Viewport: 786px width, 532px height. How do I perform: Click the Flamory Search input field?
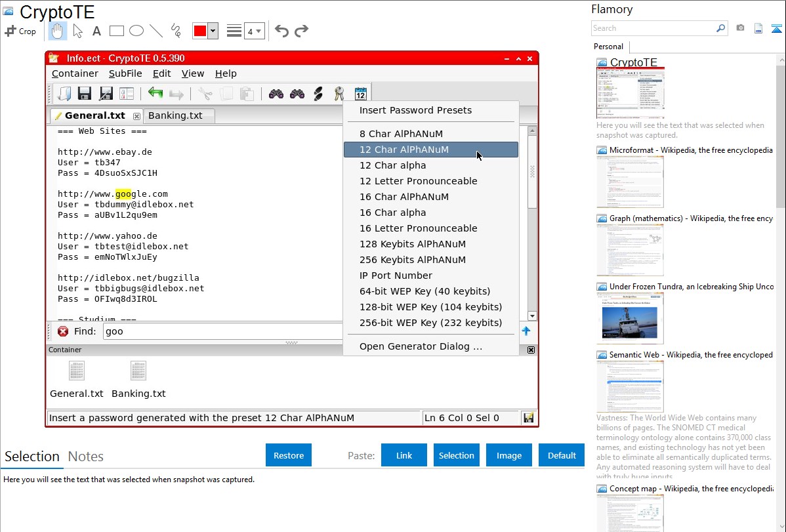653,28
